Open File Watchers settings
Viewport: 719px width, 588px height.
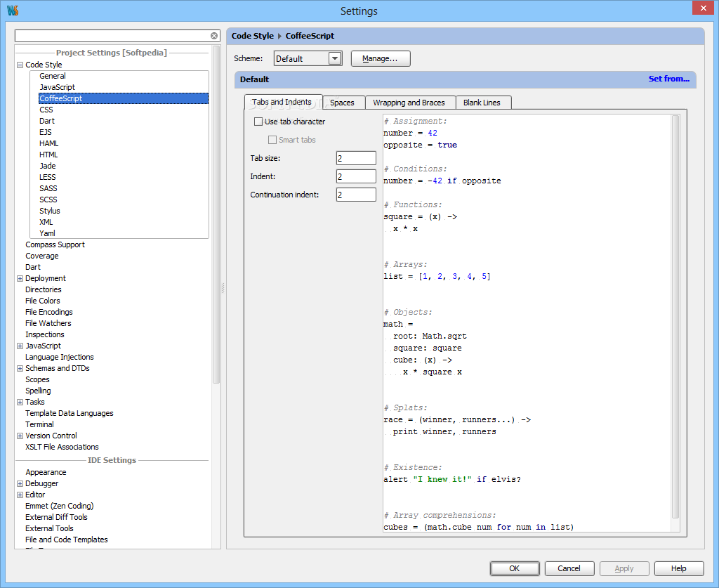coord(48,323)
